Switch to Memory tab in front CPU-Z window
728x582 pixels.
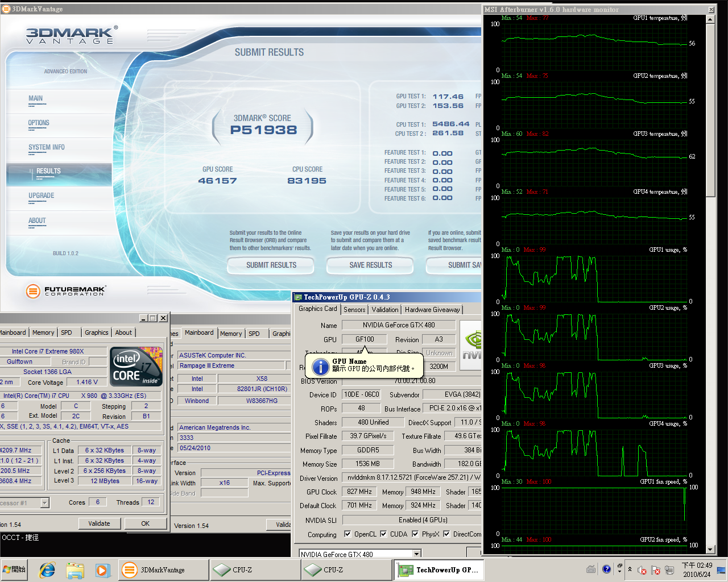pyautogui.click(x=43, y=332)
